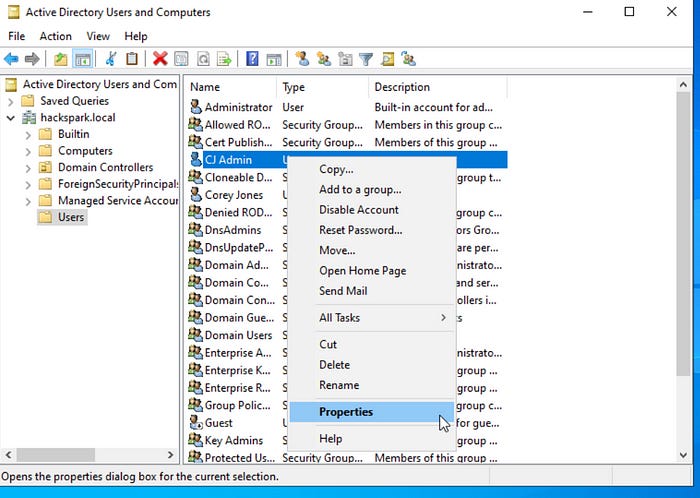Screen dimensions: 700x498
Task: Choose Properties from the context menu
Action: click(x=371, y=412)
